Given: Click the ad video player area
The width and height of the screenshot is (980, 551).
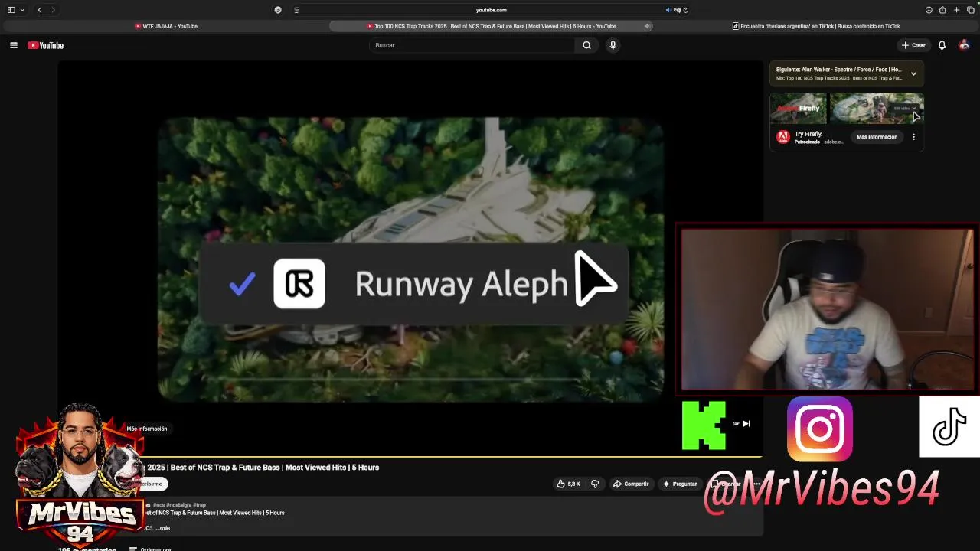Looking at the screenshot, I should tap(410, 259).
